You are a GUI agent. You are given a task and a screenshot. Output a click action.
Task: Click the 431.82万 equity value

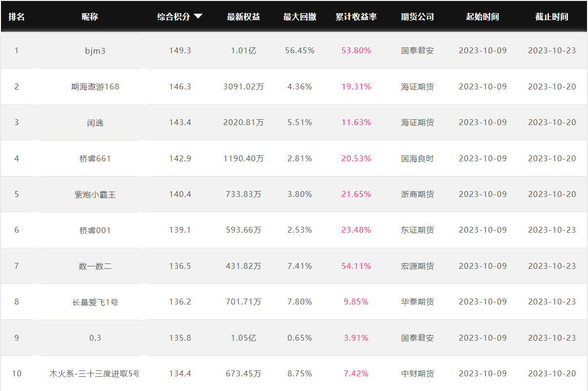[243, 266]
